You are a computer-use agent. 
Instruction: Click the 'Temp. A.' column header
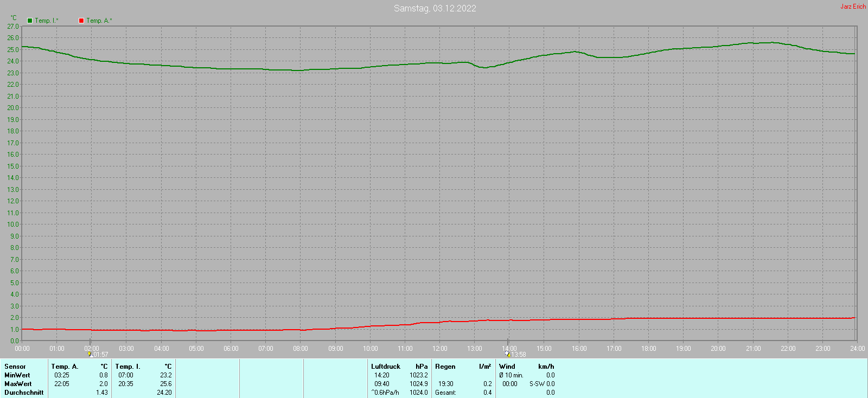[x=65, y=367]
